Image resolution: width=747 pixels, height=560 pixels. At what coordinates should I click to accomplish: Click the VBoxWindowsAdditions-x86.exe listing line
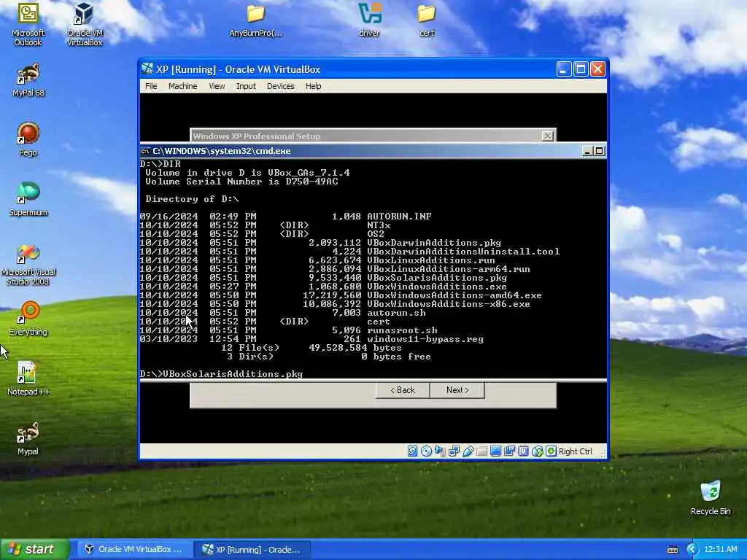[335, 304]
